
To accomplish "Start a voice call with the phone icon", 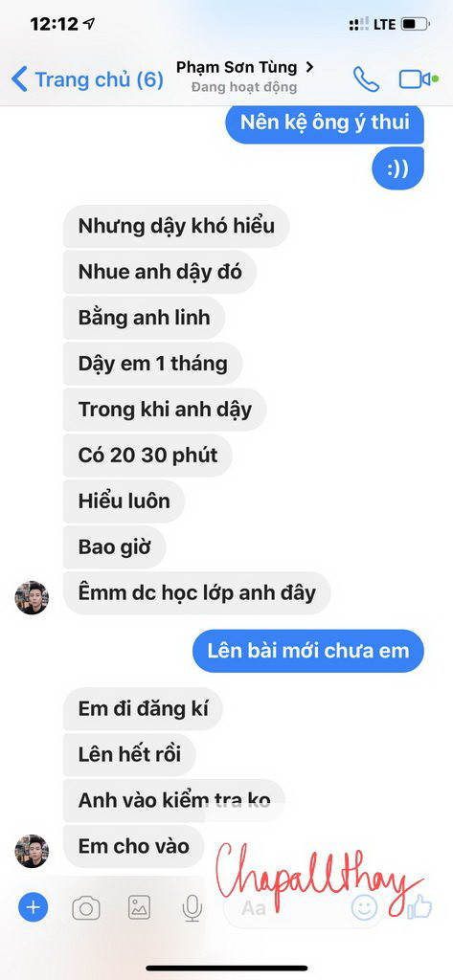I will click(366, 79).
